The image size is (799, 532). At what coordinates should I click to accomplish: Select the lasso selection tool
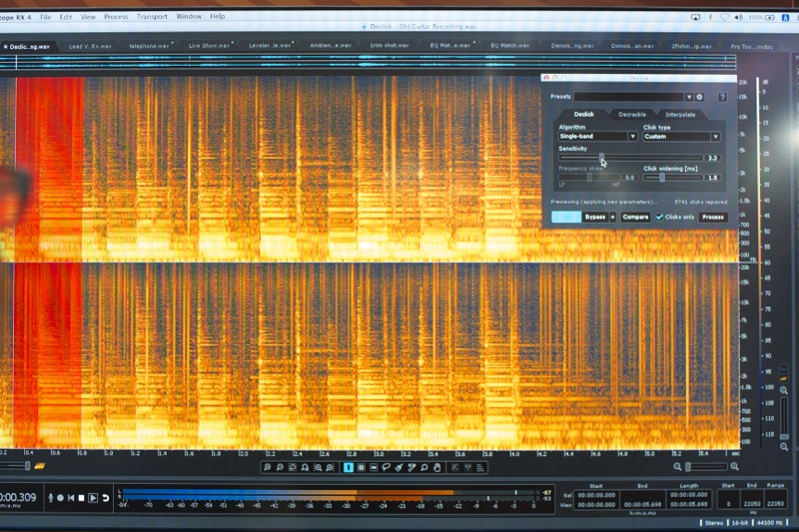coord(387,467)
